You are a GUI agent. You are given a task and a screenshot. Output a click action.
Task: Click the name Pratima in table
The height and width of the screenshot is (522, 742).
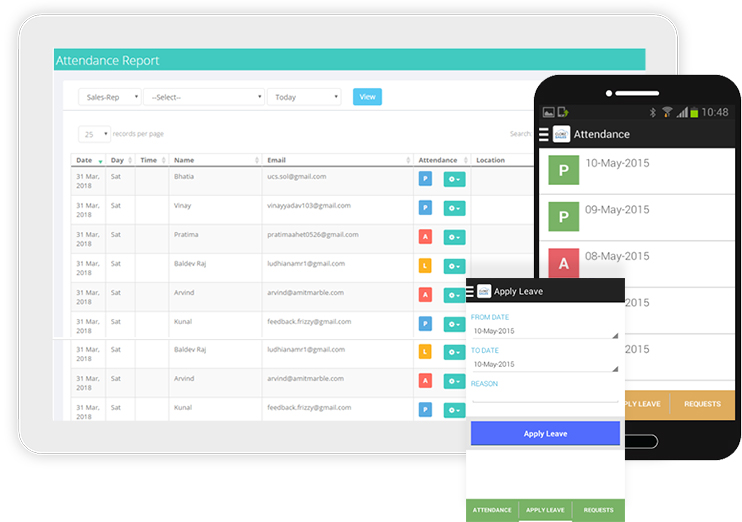tap(186, 234)
